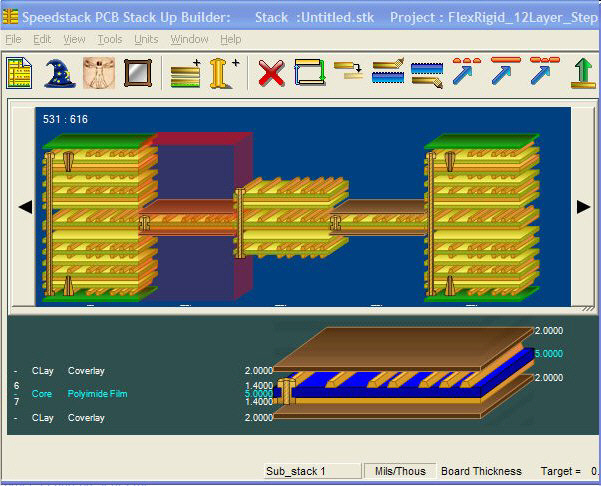The image size is (601, 486).
Task: Open the View menu
Action: pos(74,39)
